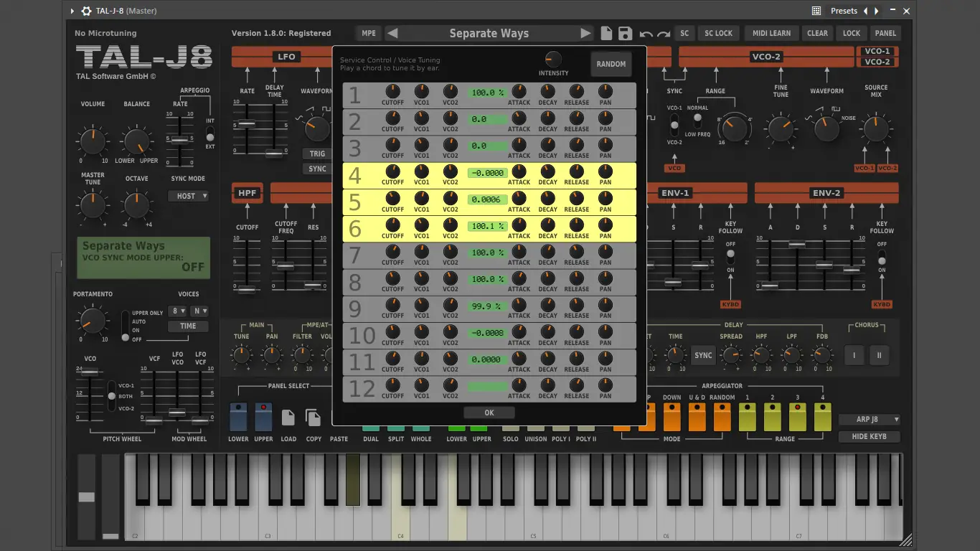Switch to the VCO-1 tab at top right

pyautogui.click(x=877, y=51)
